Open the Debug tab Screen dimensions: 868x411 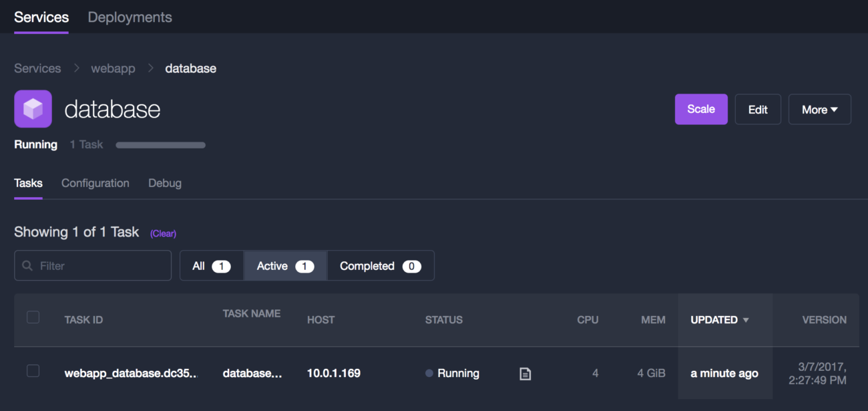(165, 183)
